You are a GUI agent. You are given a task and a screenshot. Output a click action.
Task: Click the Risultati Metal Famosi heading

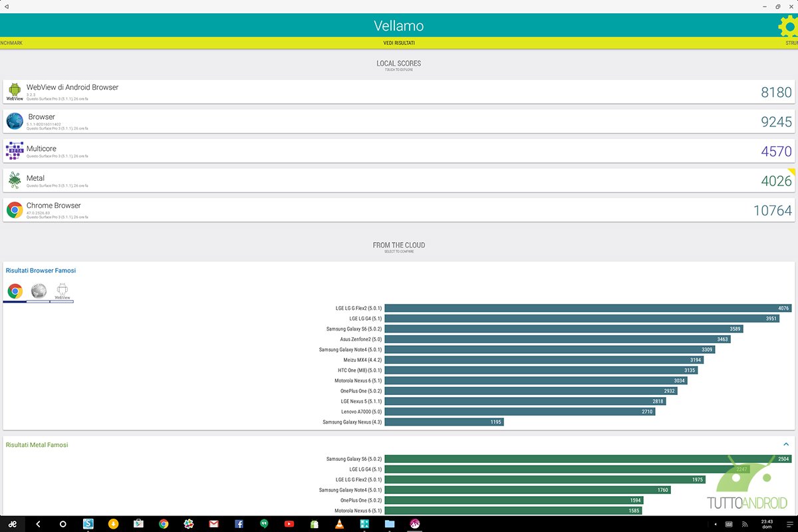pos(37,445)
